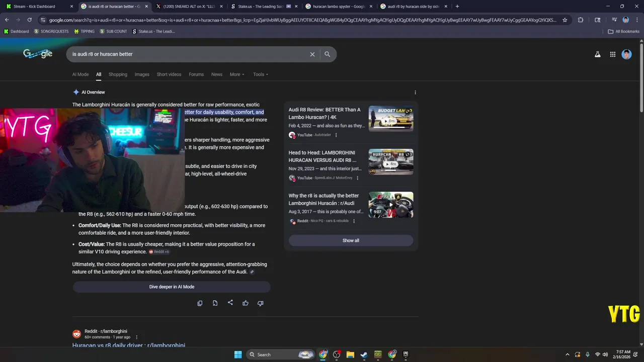Image resolution: width=644 pixels, height=362 pixels.
Task: Click the Google logo
Action: coord(38,54)
